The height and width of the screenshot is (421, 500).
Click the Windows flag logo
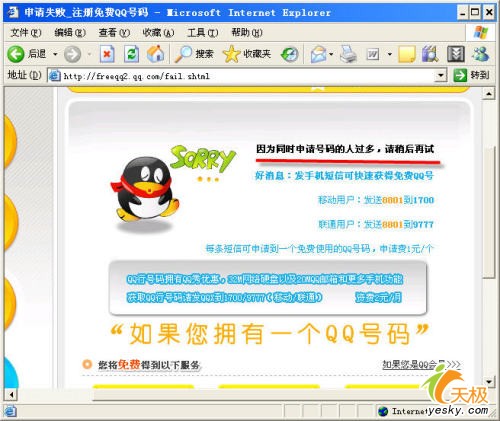(x=481, y=32)
